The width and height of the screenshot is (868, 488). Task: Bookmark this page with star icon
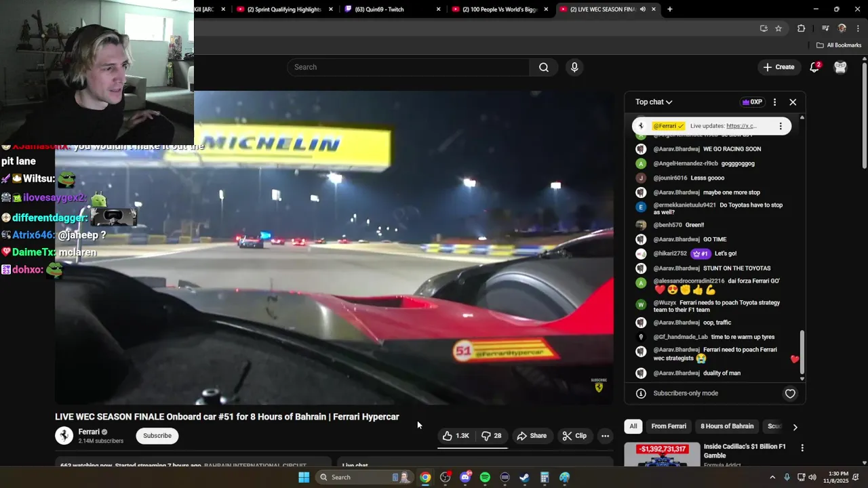click(x=778, y=28)
